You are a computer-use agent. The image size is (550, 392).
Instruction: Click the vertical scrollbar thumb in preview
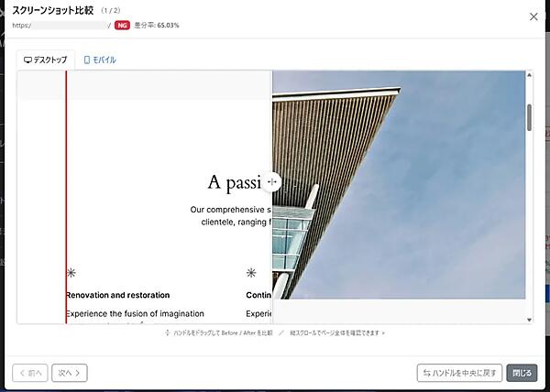pyautogui.click(x=529, y=119)
